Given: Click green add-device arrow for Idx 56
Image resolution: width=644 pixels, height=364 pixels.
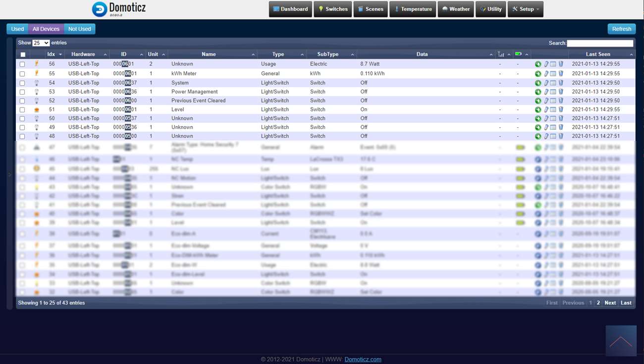Looking at the screenshot, I should (538, 64).
